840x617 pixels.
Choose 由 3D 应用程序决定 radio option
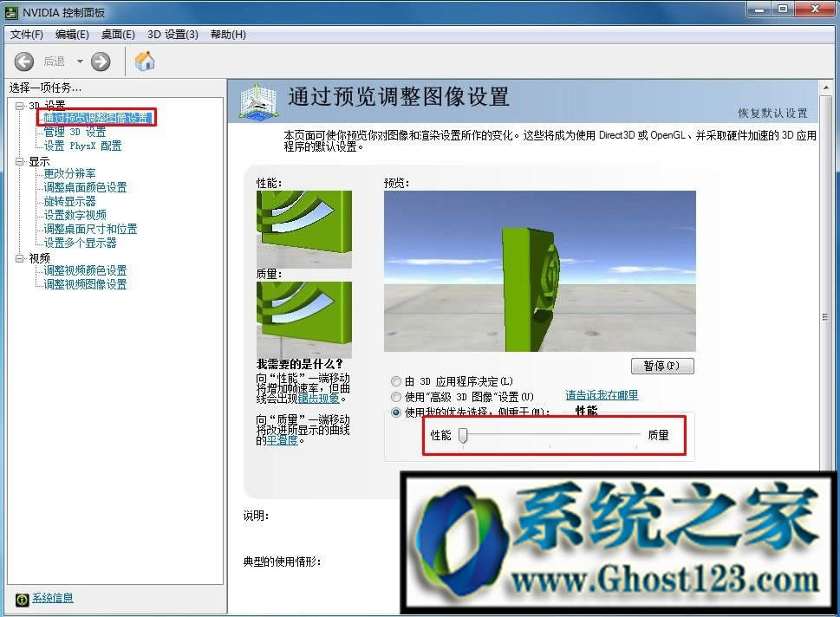[396, 381]
